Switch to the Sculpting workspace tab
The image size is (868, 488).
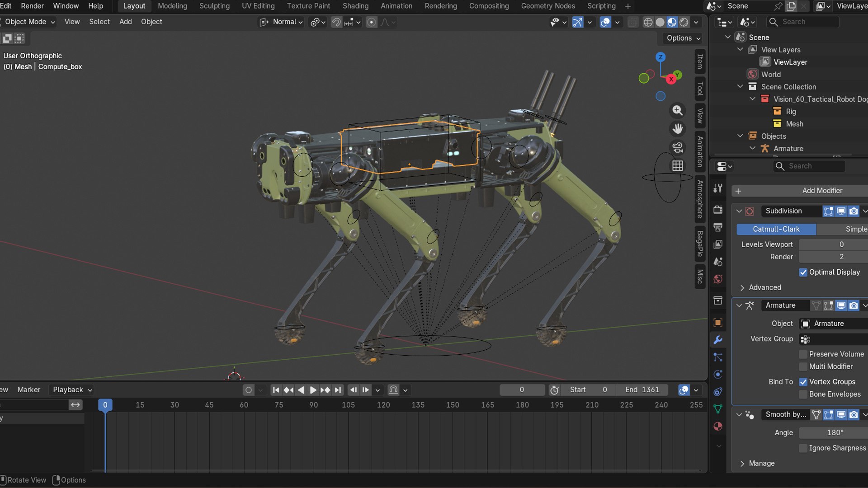pyautogui.click(x=214, y=6)
